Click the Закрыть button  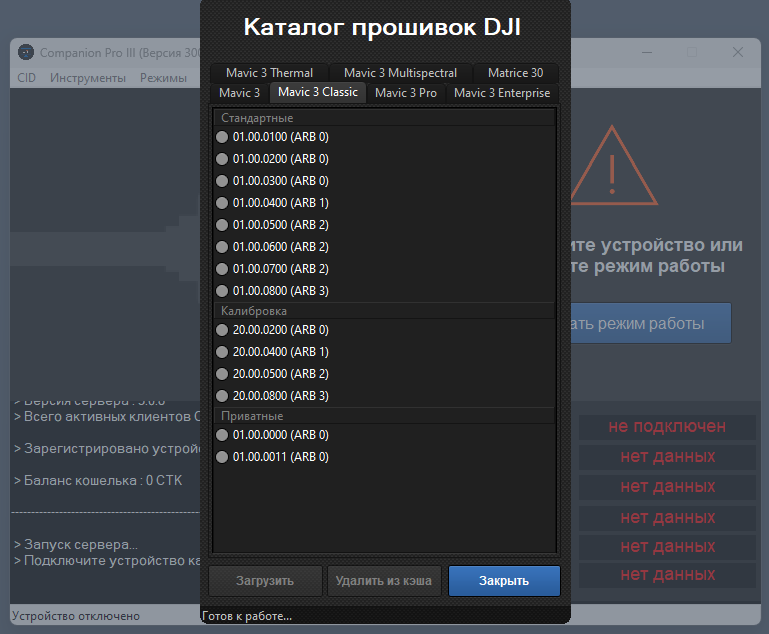pos(504,581)
